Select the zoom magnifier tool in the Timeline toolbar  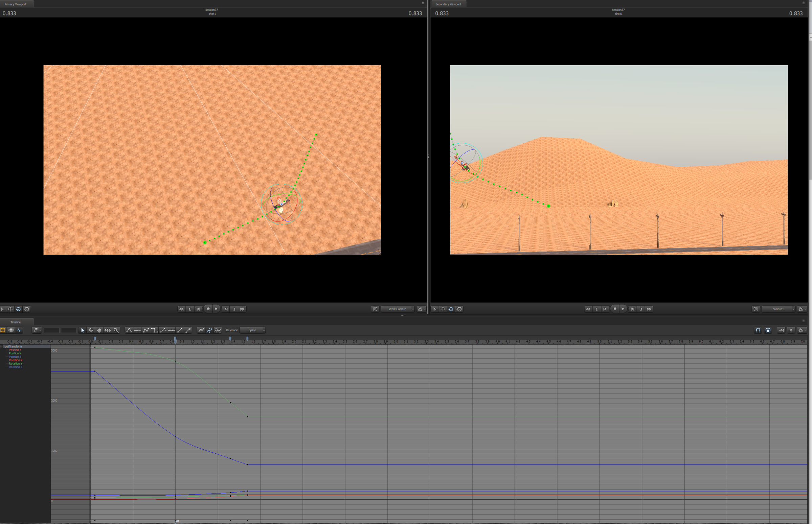(116, 330)
